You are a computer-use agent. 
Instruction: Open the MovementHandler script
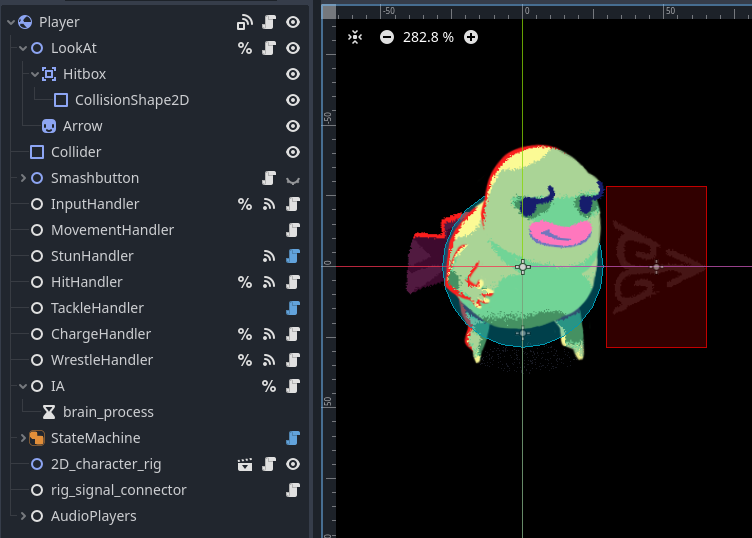[293, 230]
